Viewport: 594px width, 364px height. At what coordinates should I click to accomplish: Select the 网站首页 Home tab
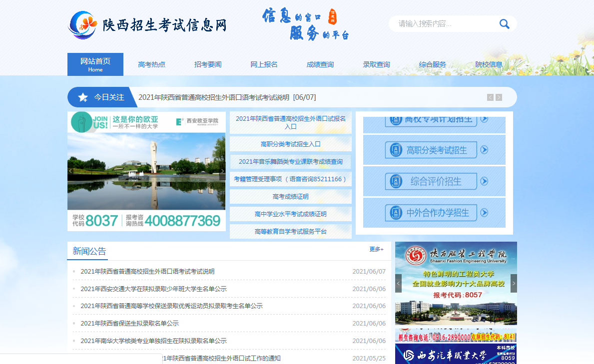95,64
